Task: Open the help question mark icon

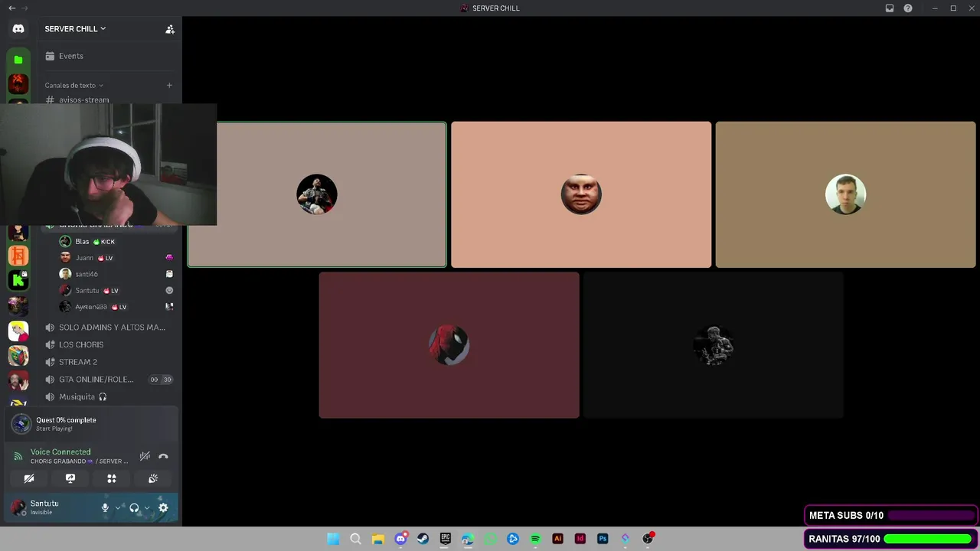Action: pos(908,8)
